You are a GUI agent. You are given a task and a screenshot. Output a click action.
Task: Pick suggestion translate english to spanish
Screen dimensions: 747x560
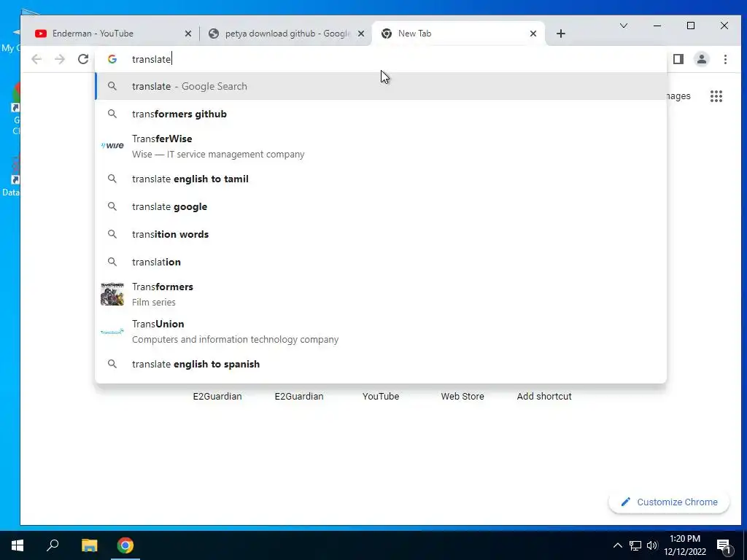click(x=381, y=365)
